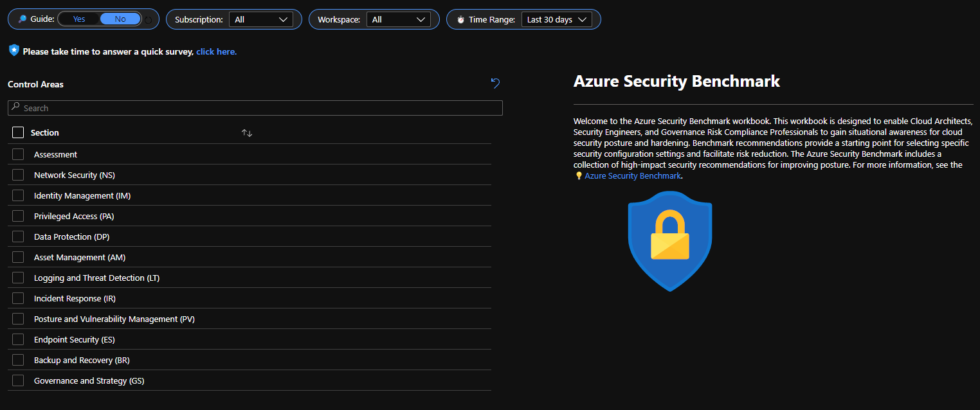Expand the Workspace dropdown
980x410 pixels.
coord(399,19)
